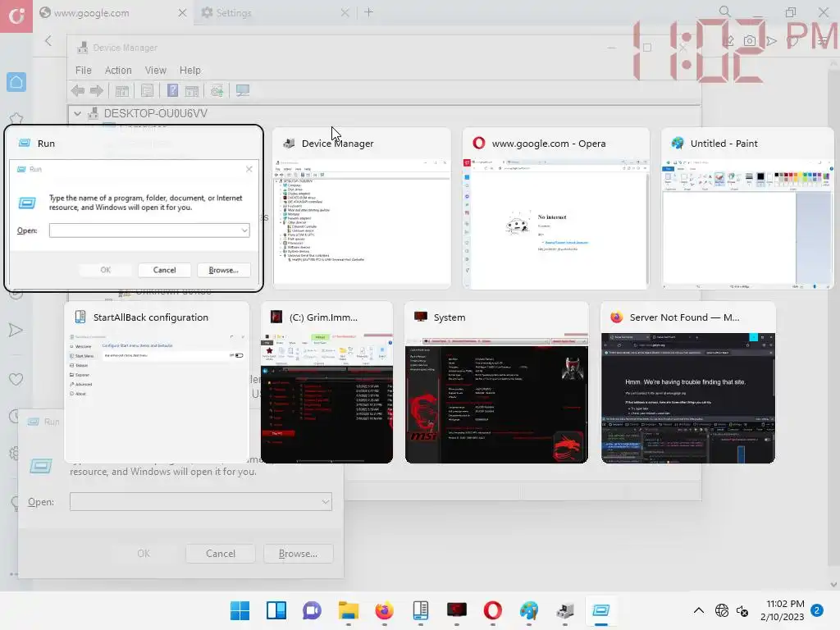Open the three-dots menu at Opera sidebar bottom

(x=13, y=574)
